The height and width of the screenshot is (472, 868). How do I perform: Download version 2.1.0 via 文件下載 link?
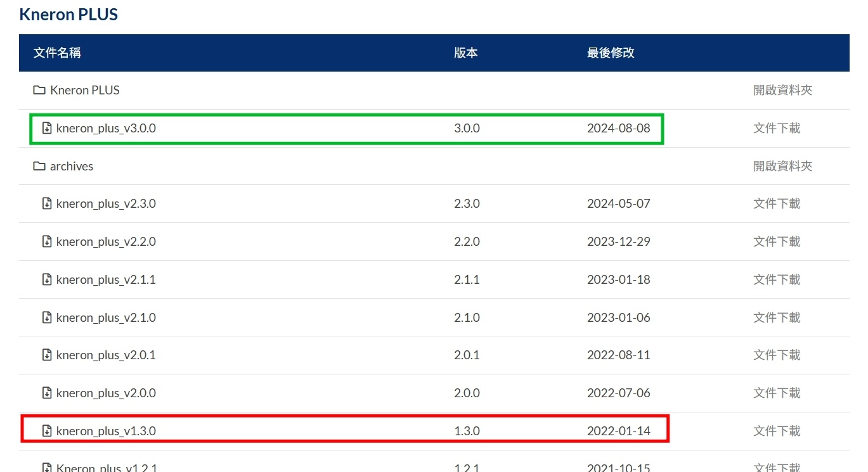[777, 317]
